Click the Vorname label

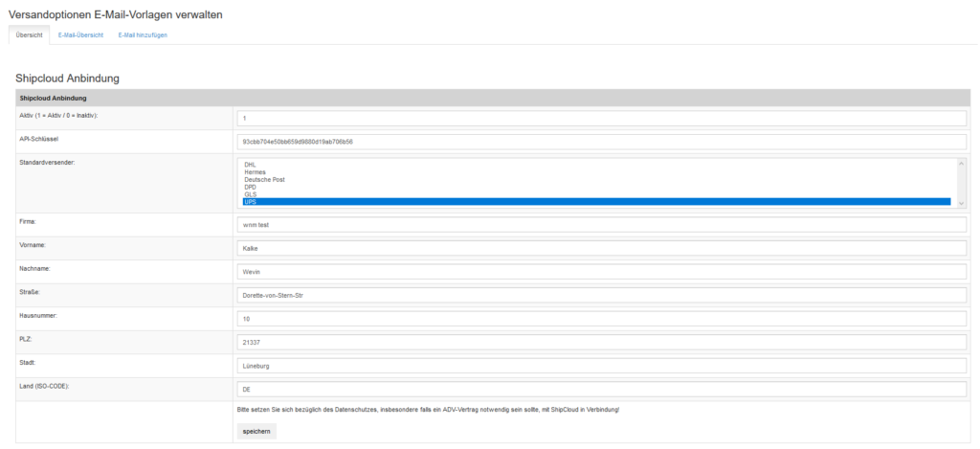tap(33, 244)
